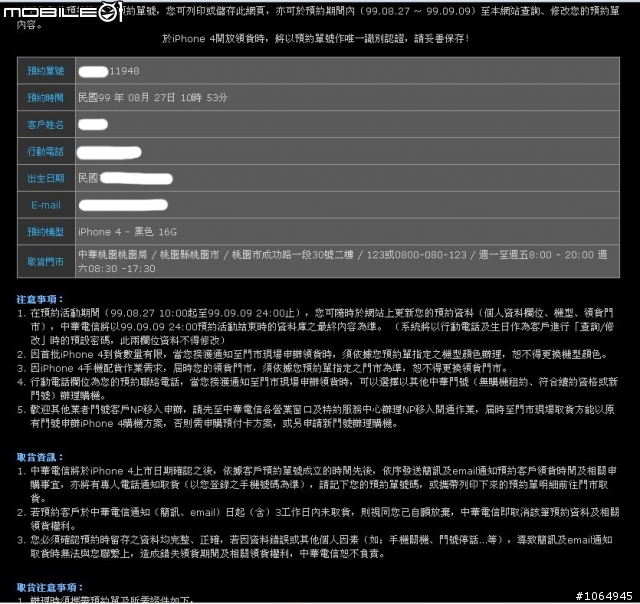Click the 注意事項 section heading
The width and height of the screenshot is (640, 604).
[x=40, y=299]
